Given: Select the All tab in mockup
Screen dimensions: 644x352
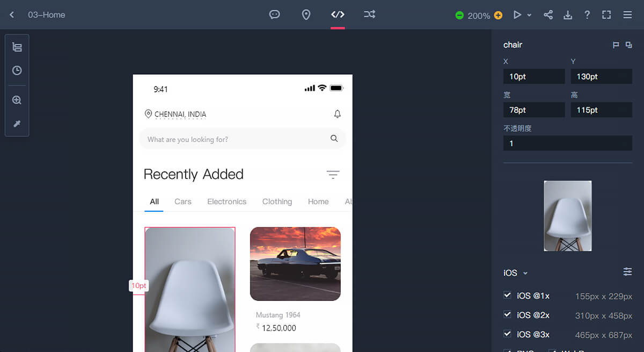Looking at the screenshot, I should click(x=155, y=202).
